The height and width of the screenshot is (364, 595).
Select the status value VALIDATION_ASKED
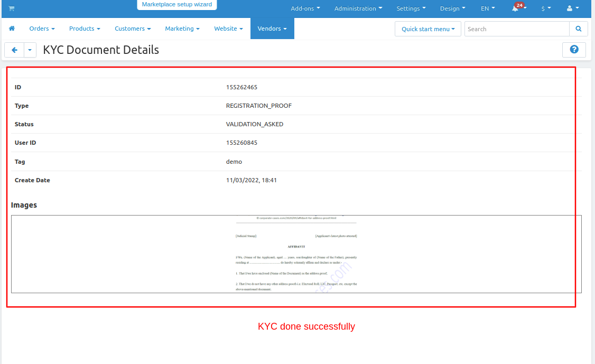(x=255, y=125)
